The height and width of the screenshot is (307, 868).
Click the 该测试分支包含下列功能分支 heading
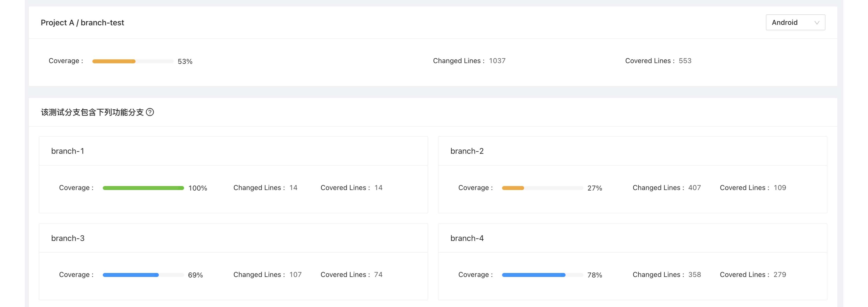92,112
